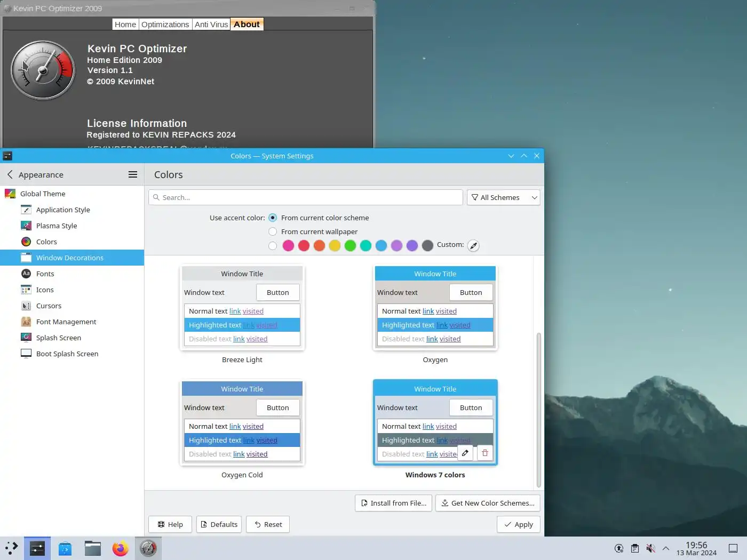Switch to Home tab in Kevin PC Optimizer

[125, 24]
